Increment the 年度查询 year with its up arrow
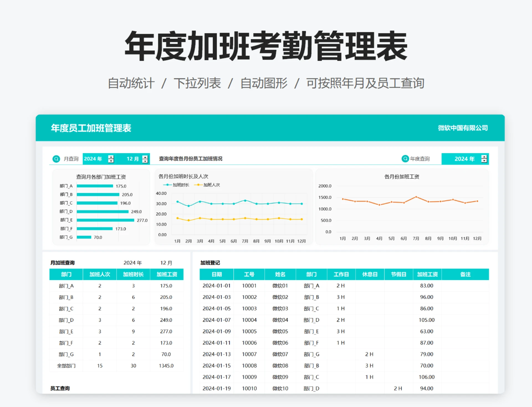Image resolution: width=532 pixels, height=407 pixels. (x=484, y=157)
